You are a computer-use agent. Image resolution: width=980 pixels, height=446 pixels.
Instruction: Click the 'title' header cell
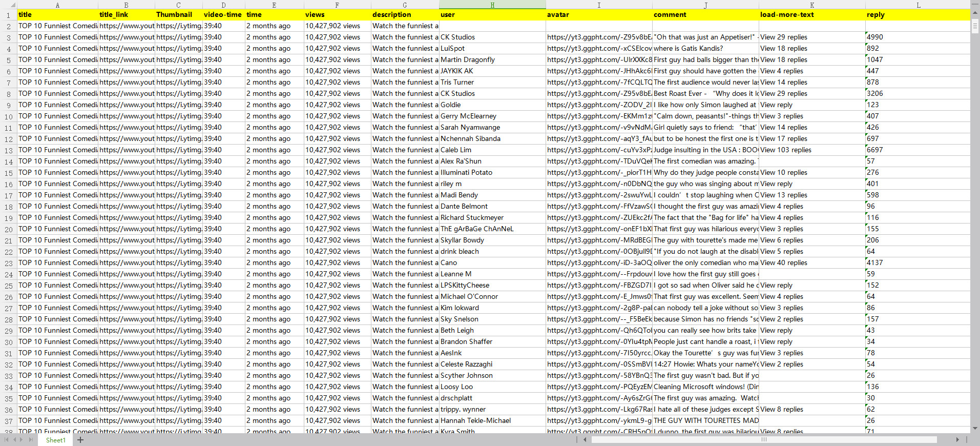[x=57, y=15]
